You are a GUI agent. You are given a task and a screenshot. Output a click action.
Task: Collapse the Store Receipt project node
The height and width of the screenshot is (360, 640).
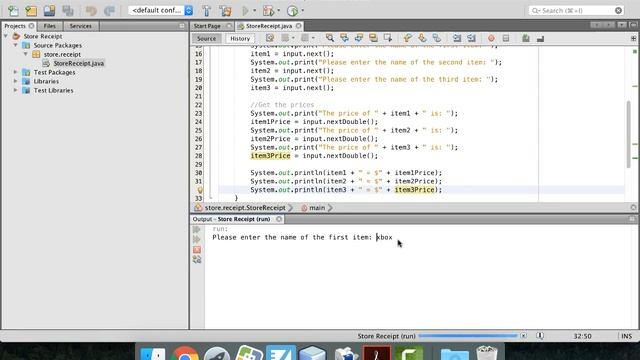(x=6, y=36)
